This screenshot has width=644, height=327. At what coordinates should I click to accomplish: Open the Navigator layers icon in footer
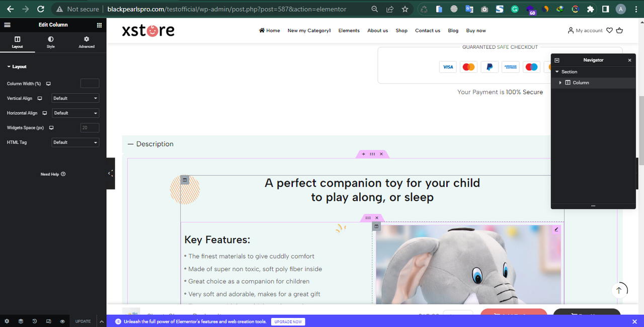coord(21,321)
